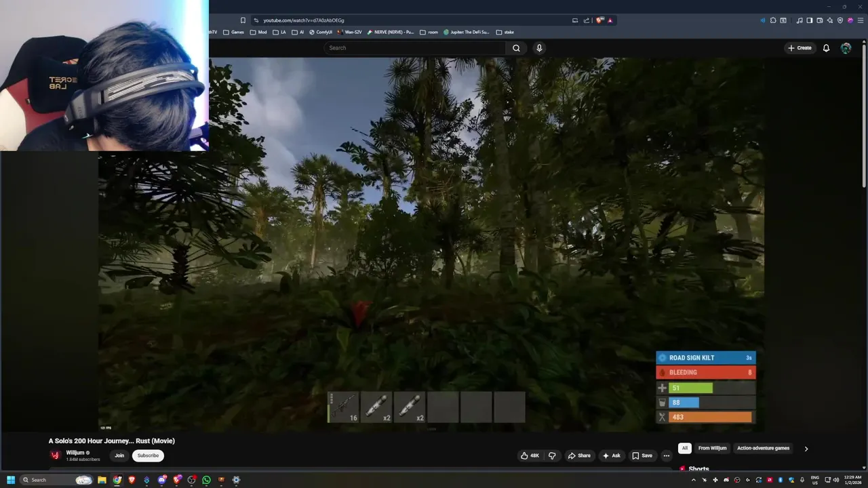The height and width of the screenshot is (488, 868).
Task: Open the Mod bookmarks folder
Action: [x=258, y=32]
